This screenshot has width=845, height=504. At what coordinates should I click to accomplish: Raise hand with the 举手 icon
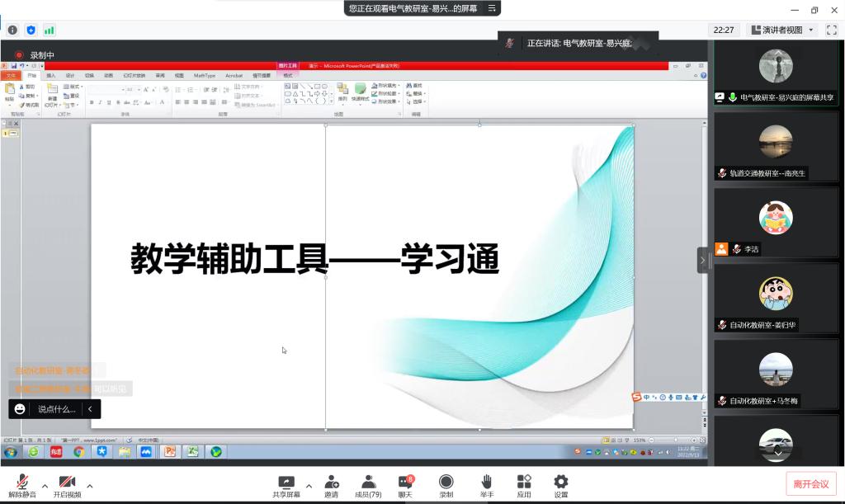(x=487, y=485)
